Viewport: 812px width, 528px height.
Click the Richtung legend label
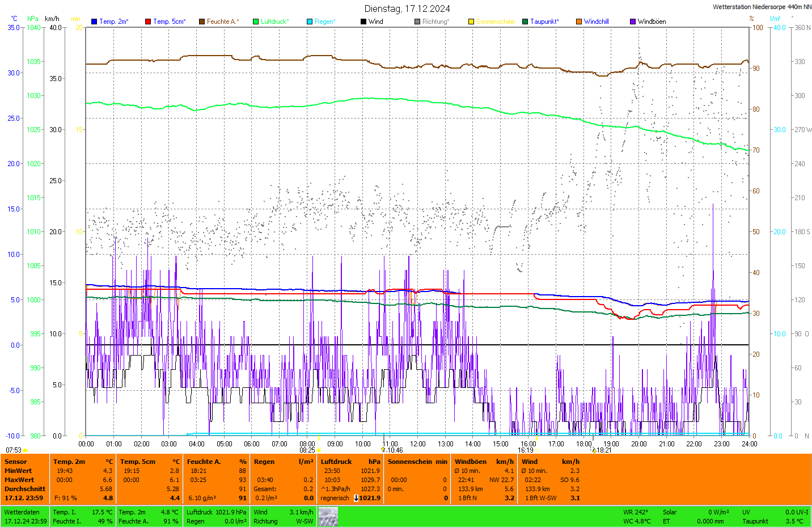pos(435,22)
